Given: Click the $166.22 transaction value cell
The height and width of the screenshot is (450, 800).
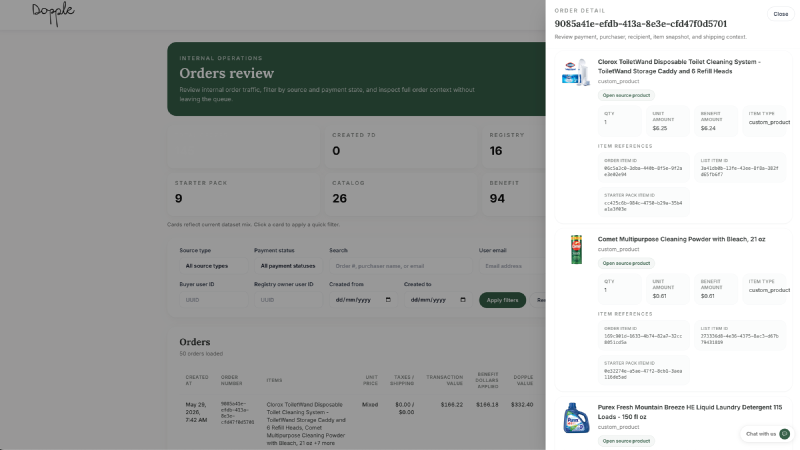Looking at the screenshot, I should point(452,405).
